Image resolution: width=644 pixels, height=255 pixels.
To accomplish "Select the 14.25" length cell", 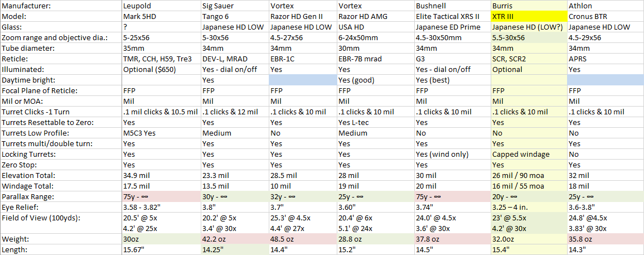I will [235, 250].
